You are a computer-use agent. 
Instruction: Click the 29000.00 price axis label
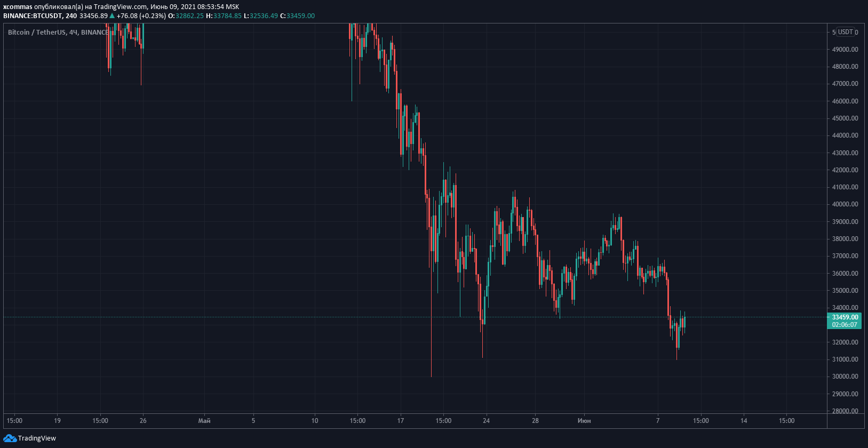click(845, 394)
